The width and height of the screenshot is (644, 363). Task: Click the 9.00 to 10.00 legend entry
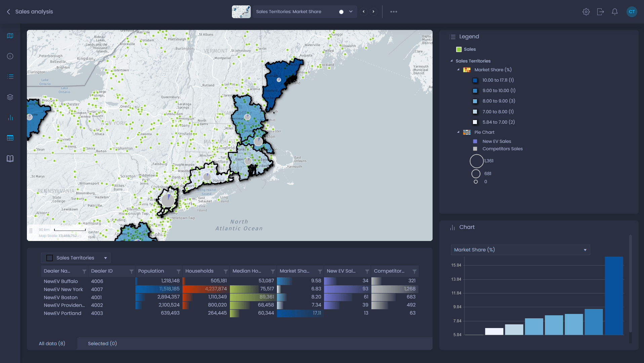(499, 91)
